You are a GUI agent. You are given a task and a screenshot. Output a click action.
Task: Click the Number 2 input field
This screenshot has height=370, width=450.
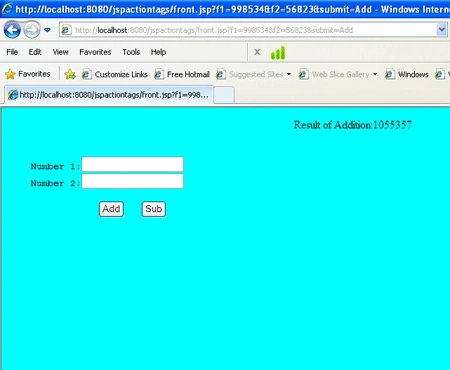133,181
